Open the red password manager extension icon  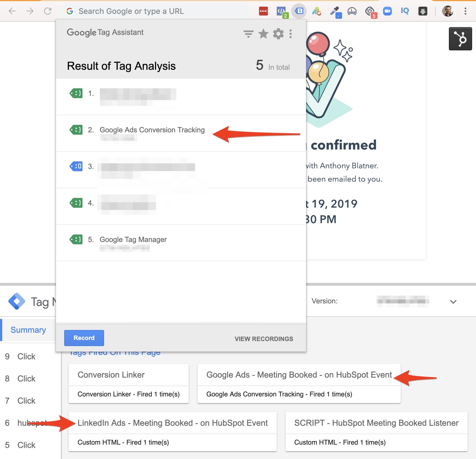[x=263, y=11]
